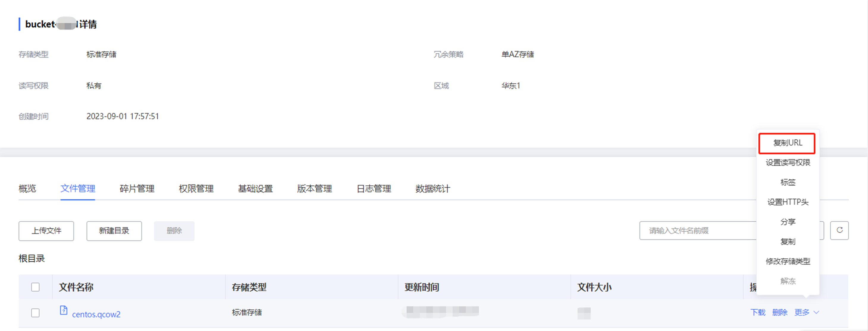Viewport: 868px width, 331px height.
Task: Switch to the 概览 tab
Action: pyautogui.click(x=27, y=189)
